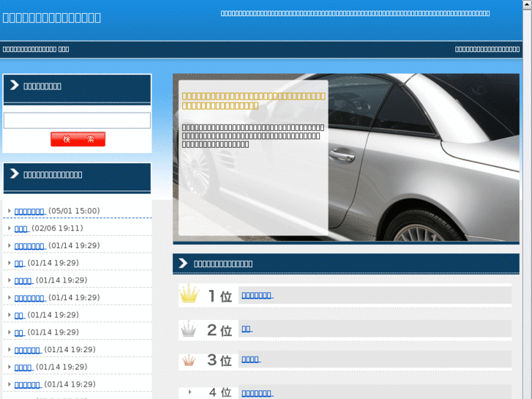Open the site title link in header
The image size is (532, 399).
click(x=51, y=18)
